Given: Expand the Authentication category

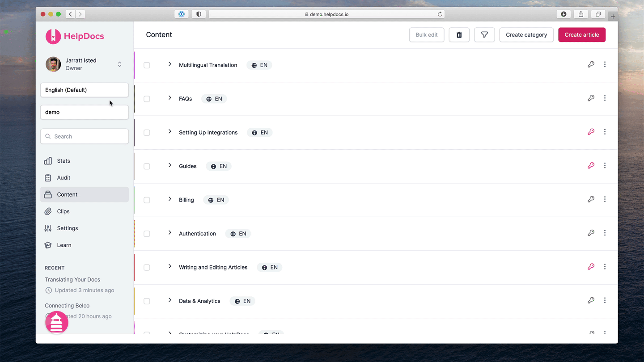Looking at the screenshot, I should tap(169, 233).
